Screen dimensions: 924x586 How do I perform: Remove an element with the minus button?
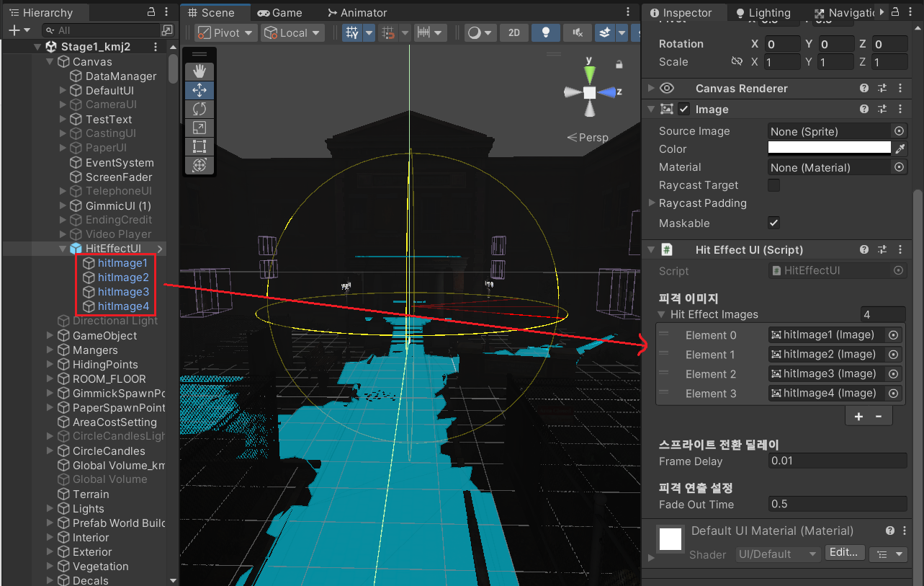[879, 417]
